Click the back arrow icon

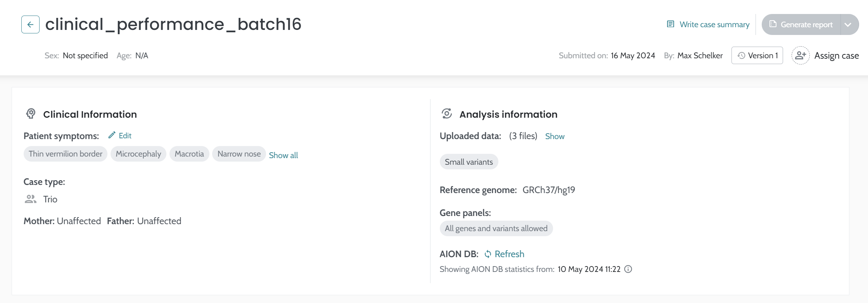(x=30, y=24)
